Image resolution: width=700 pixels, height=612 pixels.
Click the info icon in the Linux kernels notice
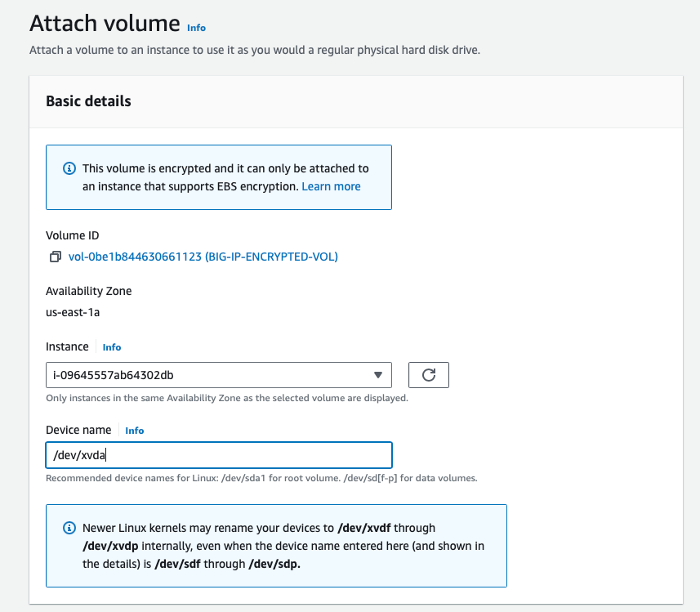coord(69,528)
